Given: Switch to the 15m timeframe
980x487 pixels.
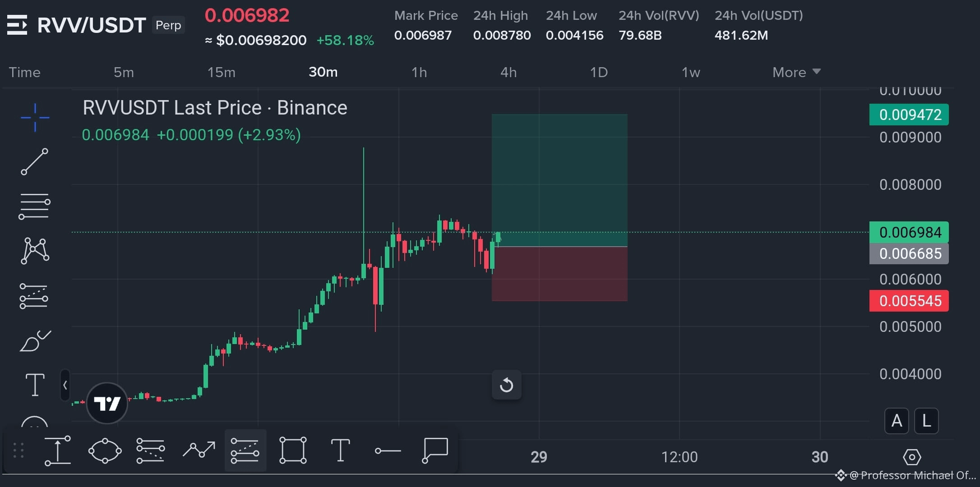Looking at the screenshot, I should (x=221, y=72).
